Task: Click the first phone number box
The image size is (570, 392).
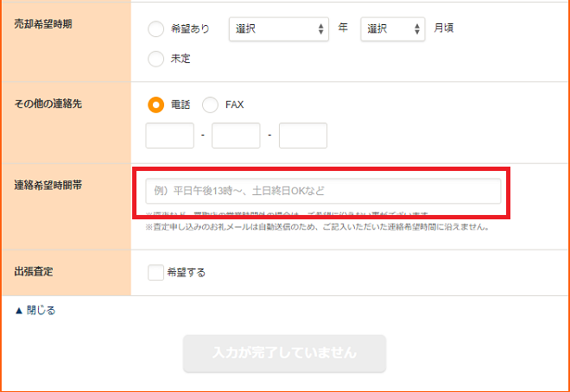Action: [x=170, y=136]
